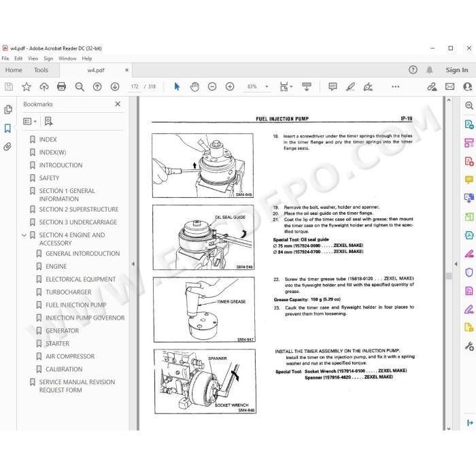Toggle the Bookmarks panel button in the left rail
Image resolution: width=476 pixels, height=476 pixels.
[7, 128]
